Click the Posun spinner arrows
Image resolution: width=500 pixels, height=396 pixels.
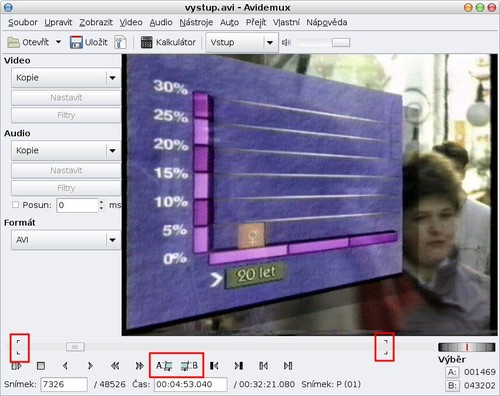[x=101, y=205]
